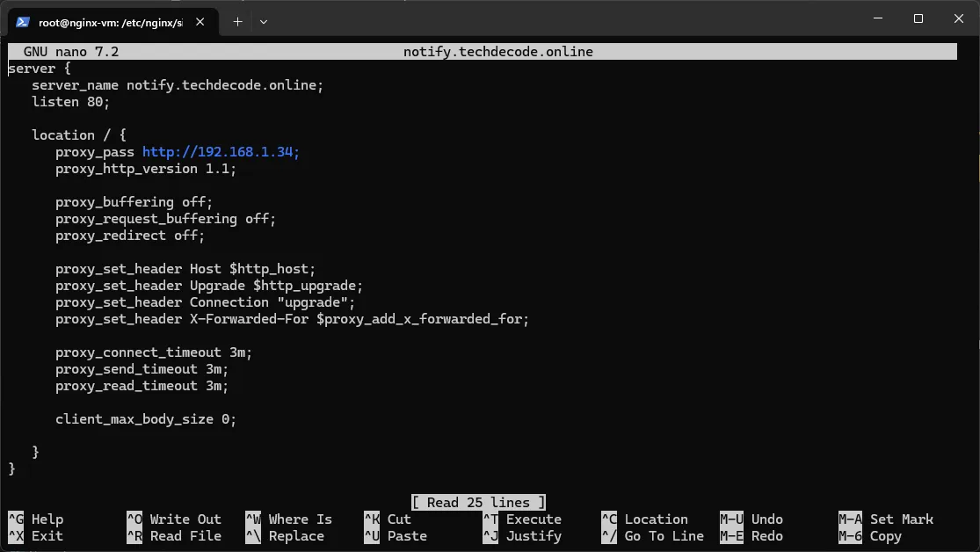
Task: Click the proxy_pass URL http://192.168.1.34
Action: coord(221,152)
